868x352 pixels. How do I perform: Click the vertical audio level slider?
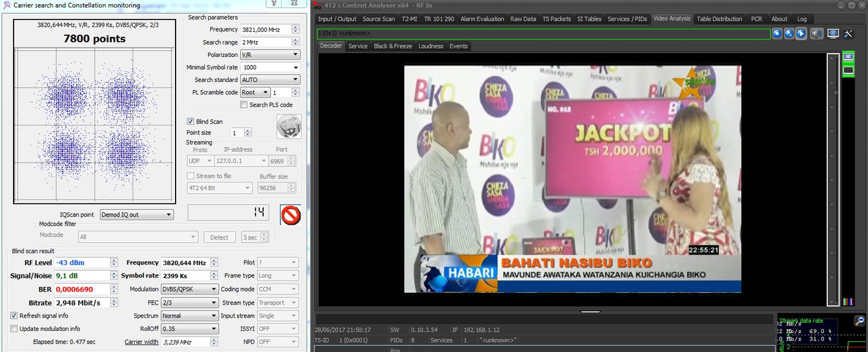click(x=833, y=180)
